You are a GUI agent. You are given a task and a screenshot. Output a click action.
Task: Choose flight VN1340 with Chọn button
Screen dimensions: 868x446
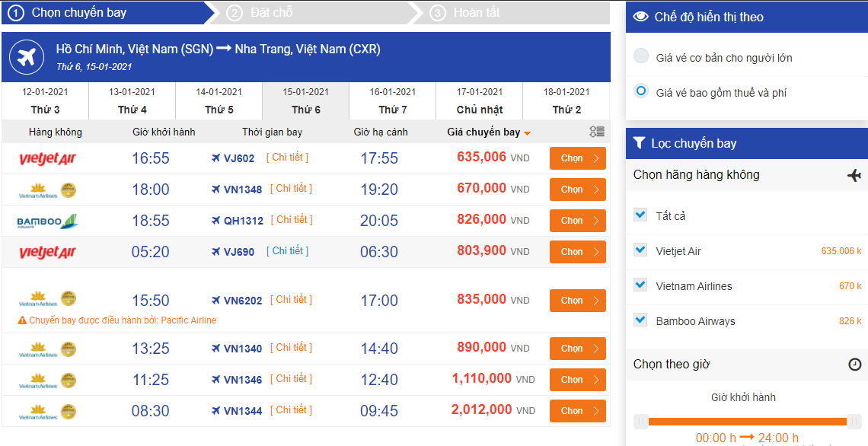[578, 348]
